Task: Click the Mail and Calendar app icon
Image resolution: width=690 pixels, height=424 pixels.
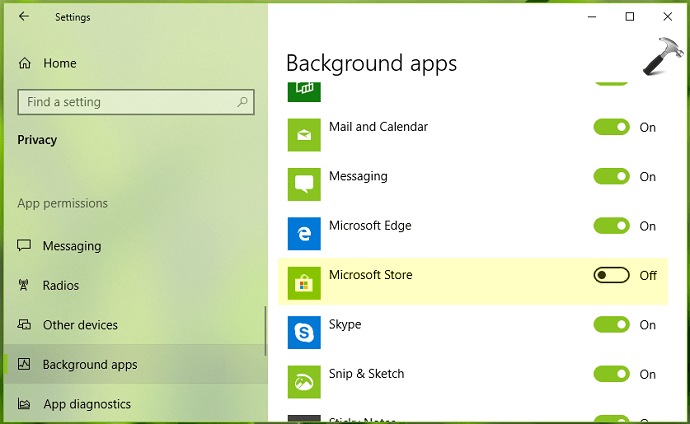Action: point(304,135)
